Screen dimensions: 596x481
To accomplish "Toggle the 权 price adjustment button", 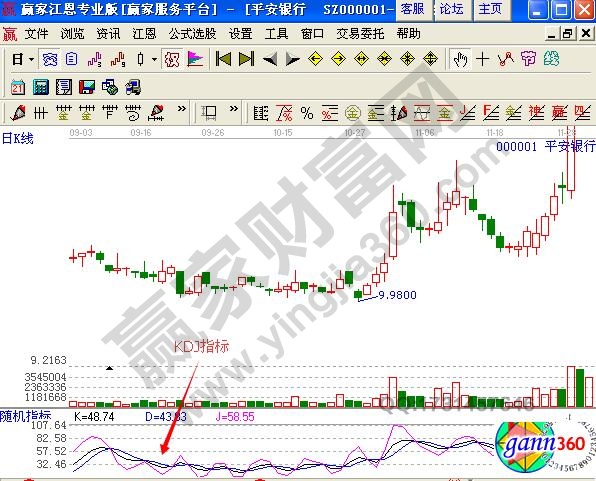I will click(x=172, y=59).
